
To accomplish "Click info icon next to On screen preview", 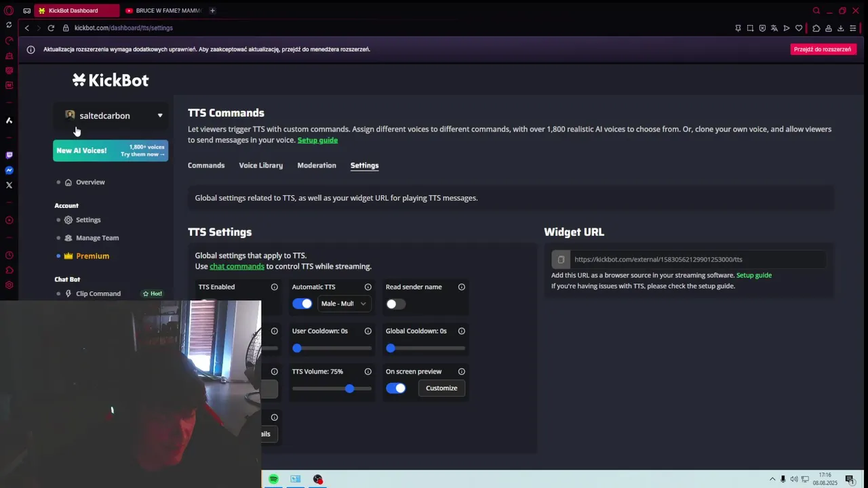I will (462, 371).
